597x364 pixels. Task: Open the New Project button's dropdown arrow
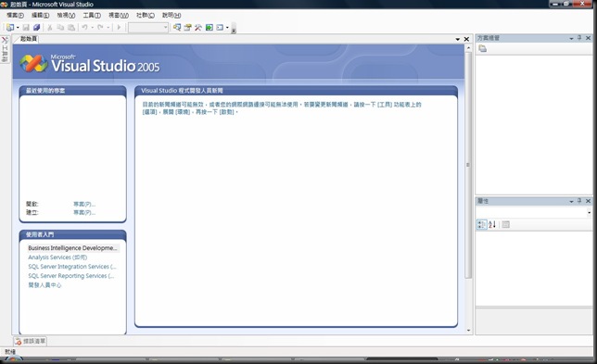point(18,28)
